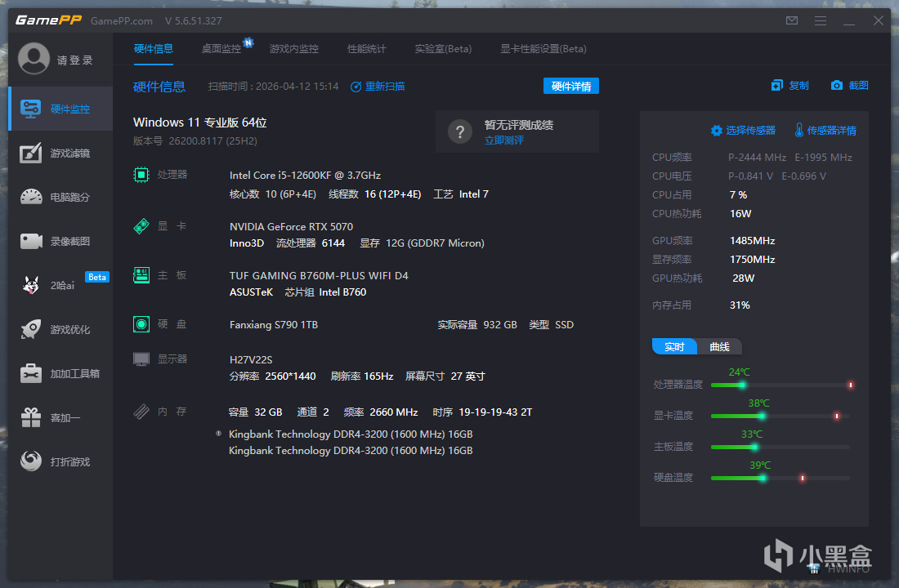
Task: Select the 游戏内监控 tab
Action: point(293,49)
